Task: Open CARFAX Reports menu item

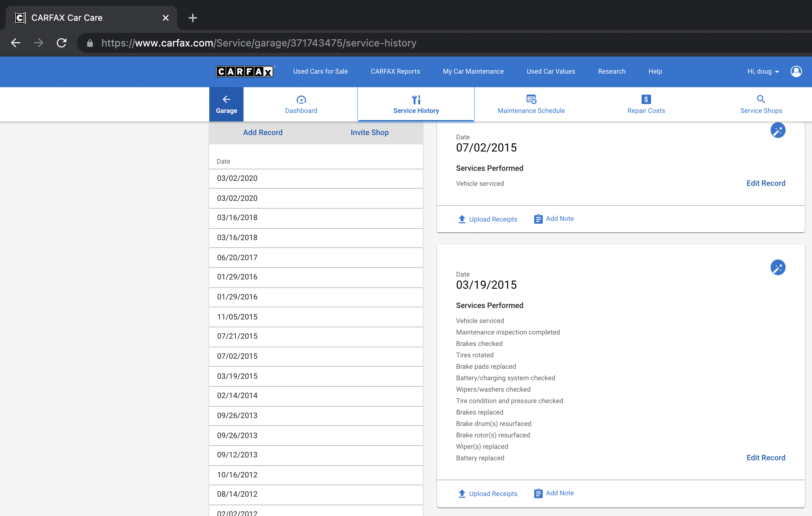Action: coord(395,71)
